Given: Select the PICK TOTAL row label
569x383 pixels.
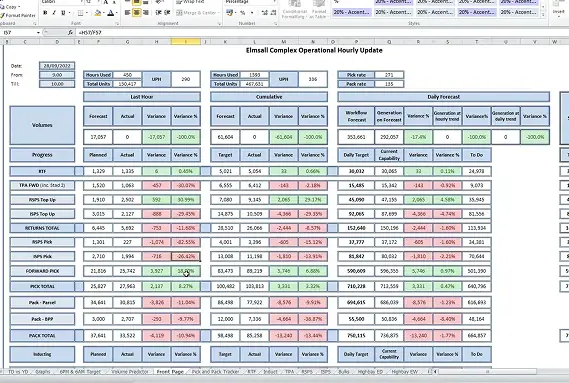Looking at the screenshot, I should [42, 286].
